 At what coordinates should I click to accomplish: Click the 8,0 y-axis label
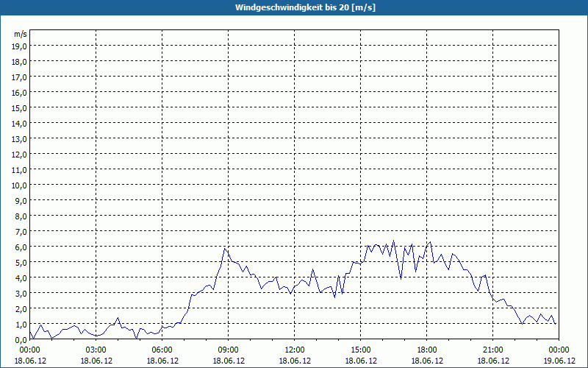click(x=21, y=216)
